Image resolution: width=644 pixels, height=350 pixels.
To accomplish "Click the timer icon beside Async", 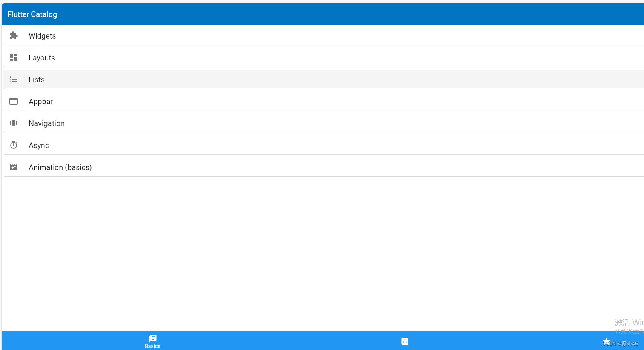I will (x=14, y=145).
